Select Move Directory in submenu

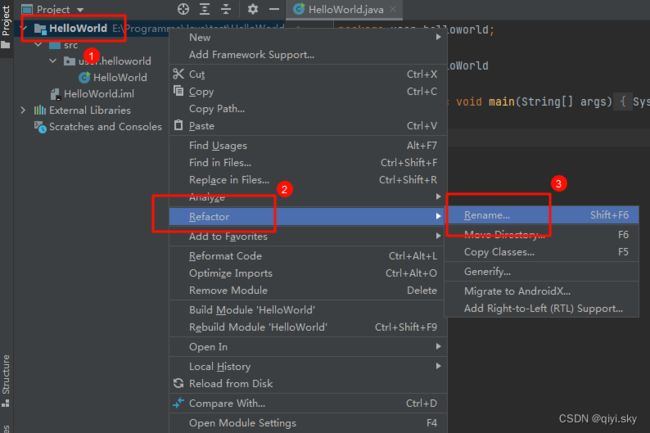pos(542,235)
